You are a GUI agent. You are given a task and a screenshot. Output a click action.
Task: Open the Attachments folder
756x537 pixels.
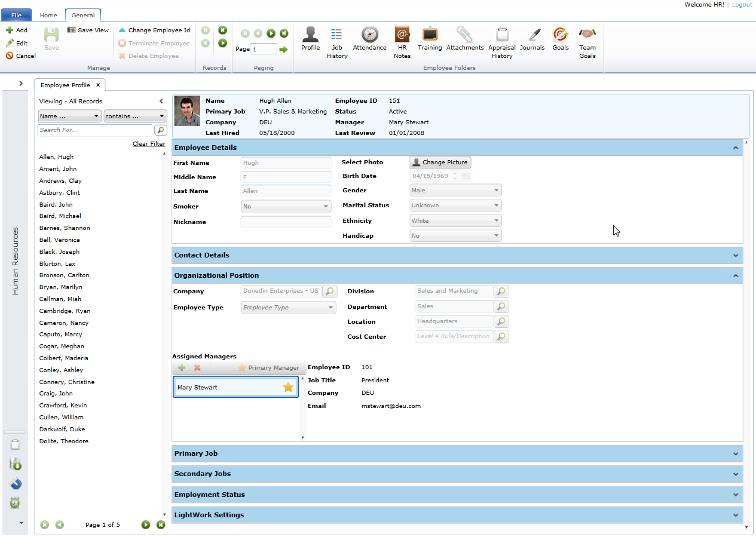(x=464, y=39)
